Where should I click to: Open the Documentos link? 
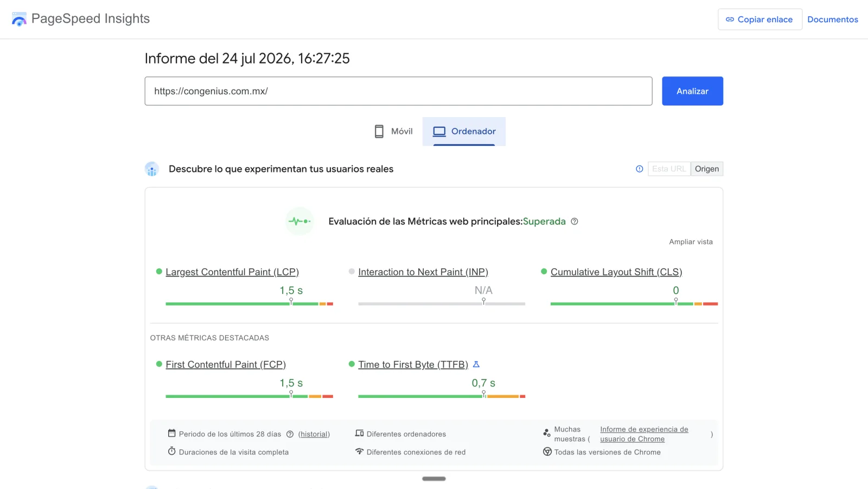point(833,20)
